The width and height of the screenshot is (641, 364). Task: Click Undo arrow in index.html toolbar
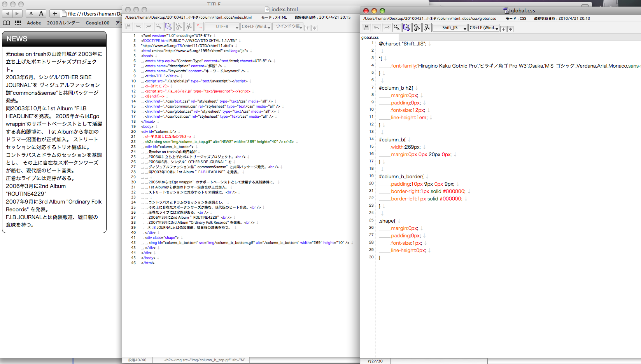[x=138, y=26]
